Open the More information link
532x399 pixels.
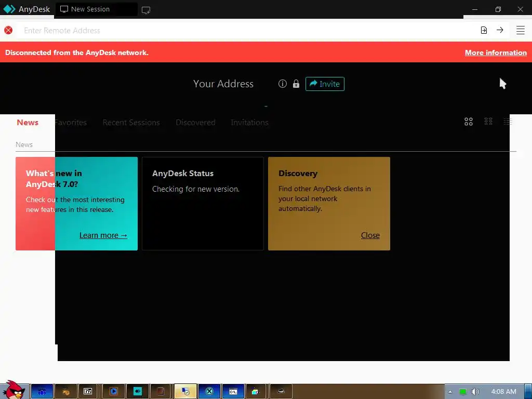496,52
